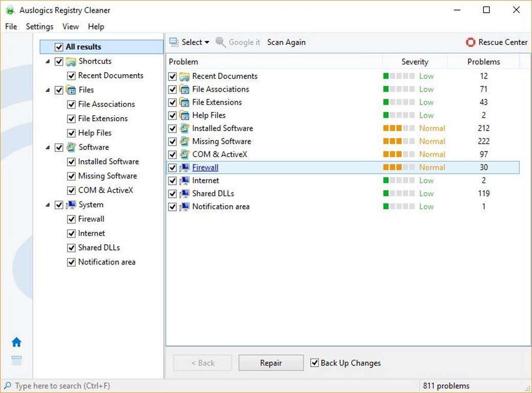Toggle the All results checkbox

pos(59,47)
